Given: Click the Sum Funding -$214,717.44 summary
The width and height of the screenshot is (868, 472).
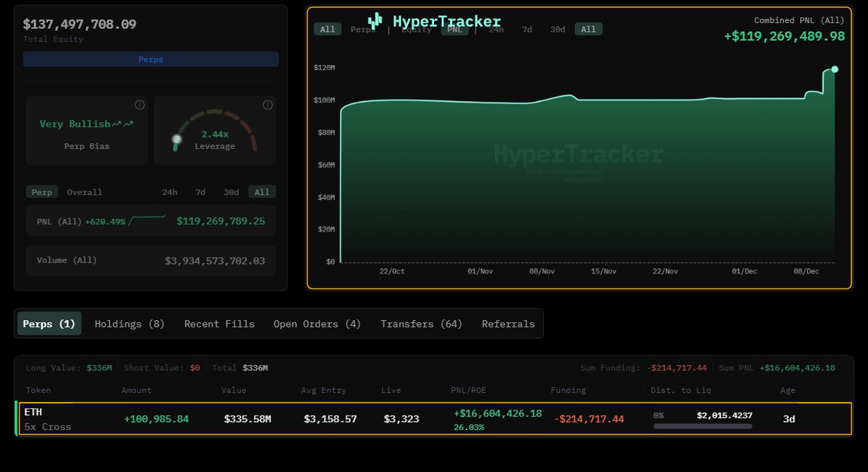Looking at the screenshot, I should (643, 368).
